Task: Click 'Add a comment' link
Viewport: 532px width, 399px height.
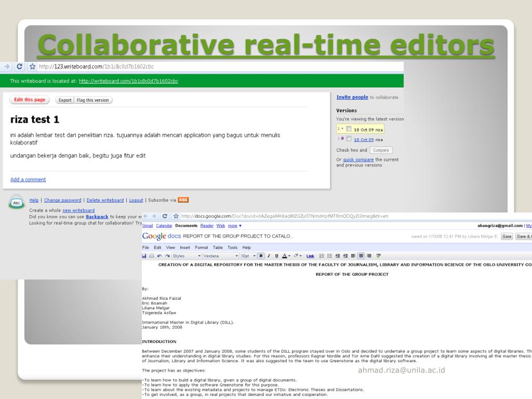Action: pos(28,179)
